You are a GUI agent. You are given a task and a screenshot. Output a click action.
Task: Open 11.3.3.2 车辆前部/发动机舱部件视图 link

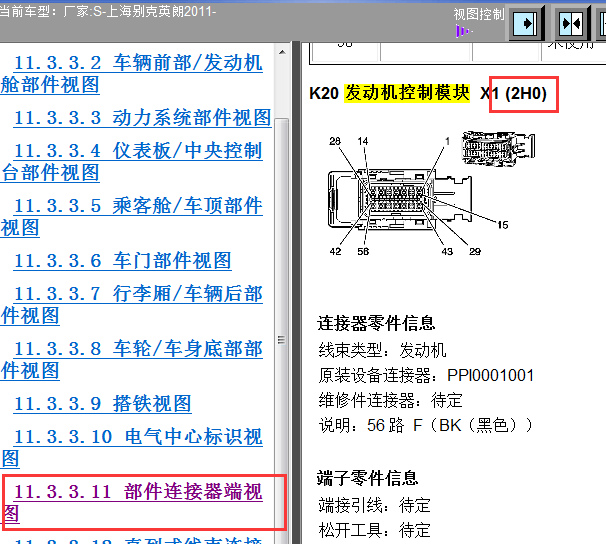pos(132,74)
